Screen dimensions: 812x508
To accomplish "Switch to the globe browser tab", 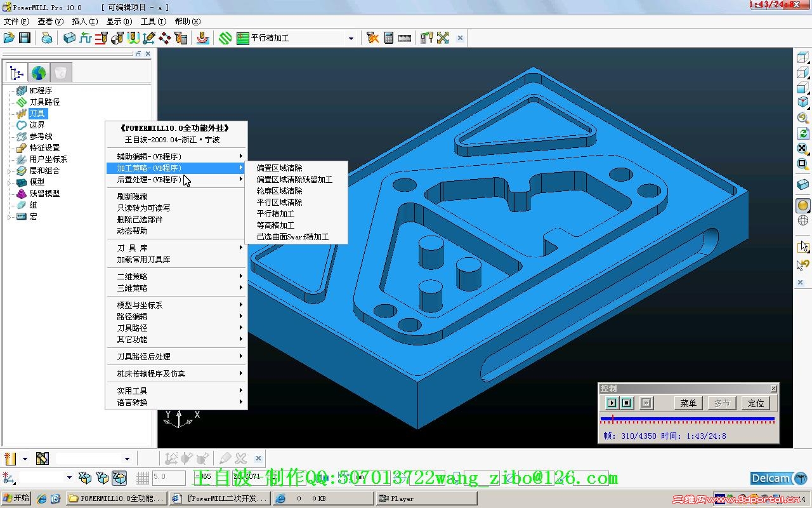I will pos(39,72).
